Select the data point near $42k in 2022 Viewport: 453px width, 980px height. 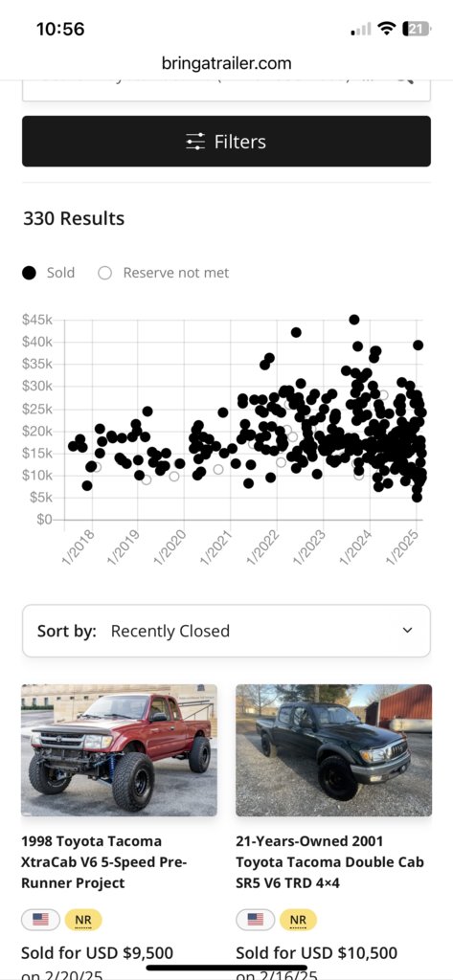296,332
